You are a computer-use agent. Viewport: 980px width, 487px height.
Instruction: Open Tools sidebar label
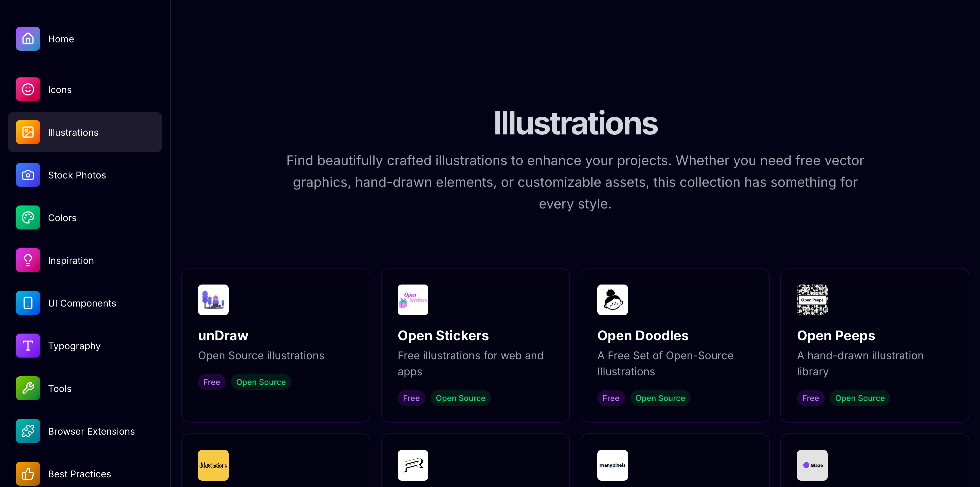(60, 388)
